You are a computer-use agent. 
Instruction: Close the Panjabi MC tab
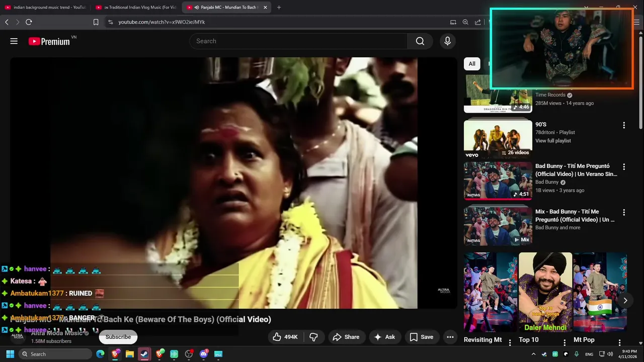click(266, 7)
